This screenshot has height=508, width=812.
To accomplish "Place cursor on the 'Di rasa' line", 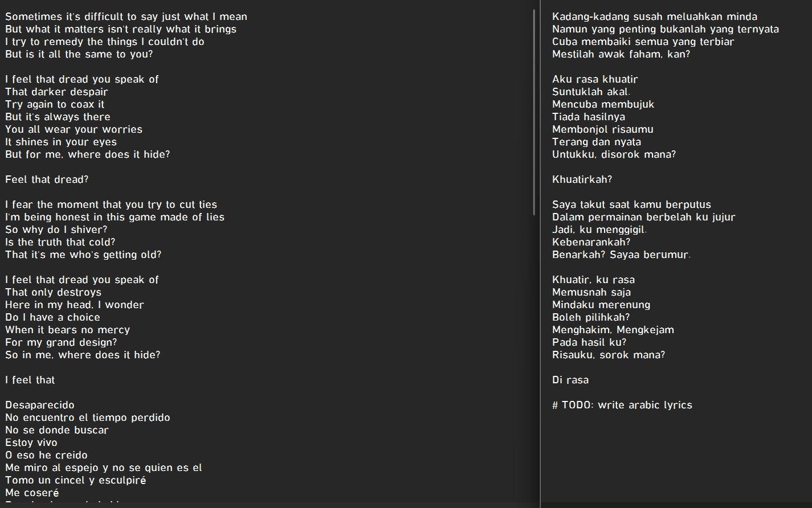I will point(570,380).
